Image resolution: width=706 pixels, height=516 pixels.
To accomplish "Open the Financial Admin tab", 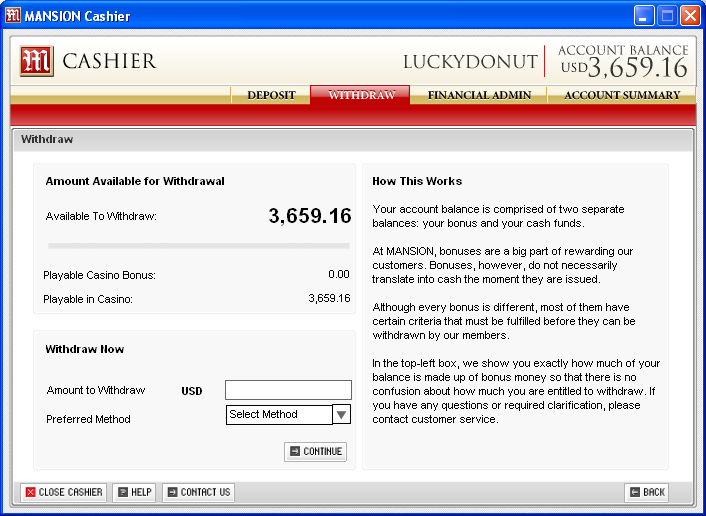I will click(479, 95).
